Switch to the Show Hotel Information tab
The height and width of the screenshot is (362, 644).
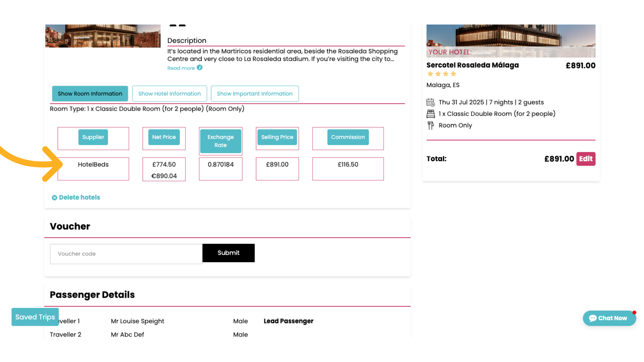pos(169,94)
